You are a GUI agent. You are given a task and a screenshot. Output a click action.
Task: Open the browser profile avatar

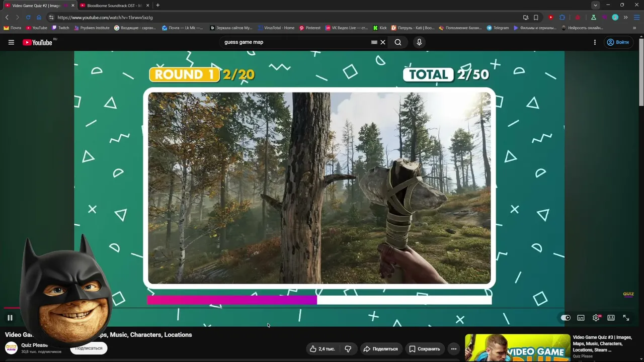pos(615,18)
